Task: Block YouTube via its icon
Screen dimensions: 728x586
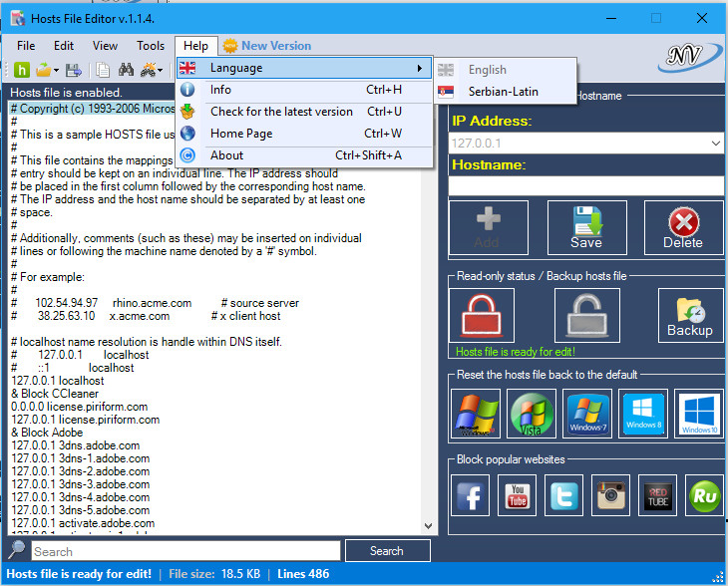Action: [x=517, y=495]
